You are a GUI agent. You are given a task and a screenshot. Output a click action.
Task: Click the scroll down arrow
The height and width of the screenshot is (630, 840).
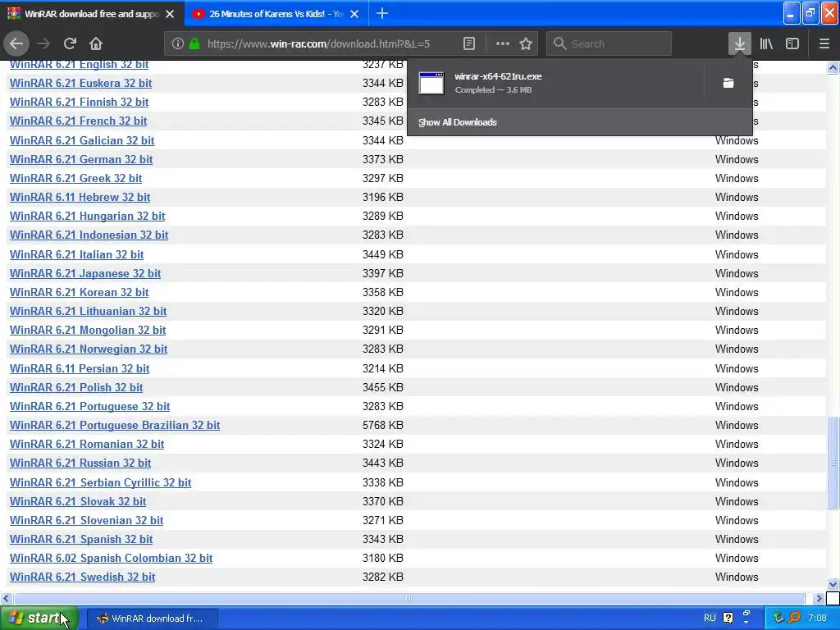tap(833, 584)
